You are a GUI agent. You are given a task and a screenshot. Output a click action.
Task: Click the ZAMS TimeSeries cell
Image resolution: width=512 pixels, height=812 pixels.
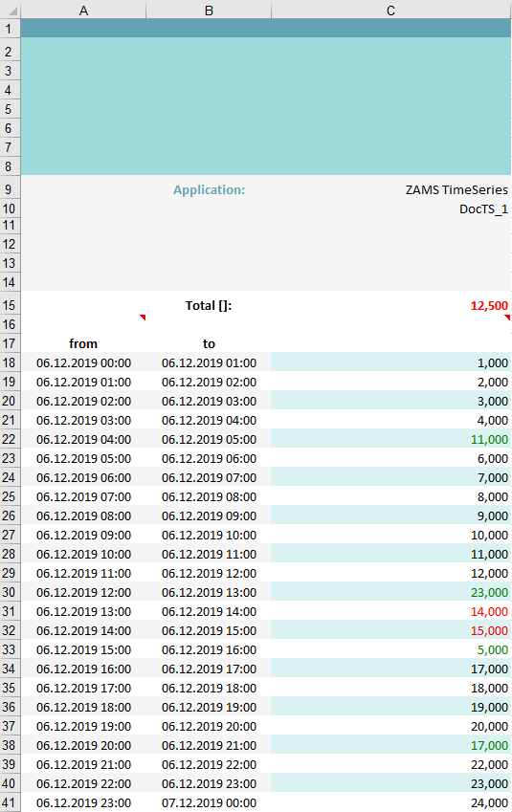[x=390, y=189]
